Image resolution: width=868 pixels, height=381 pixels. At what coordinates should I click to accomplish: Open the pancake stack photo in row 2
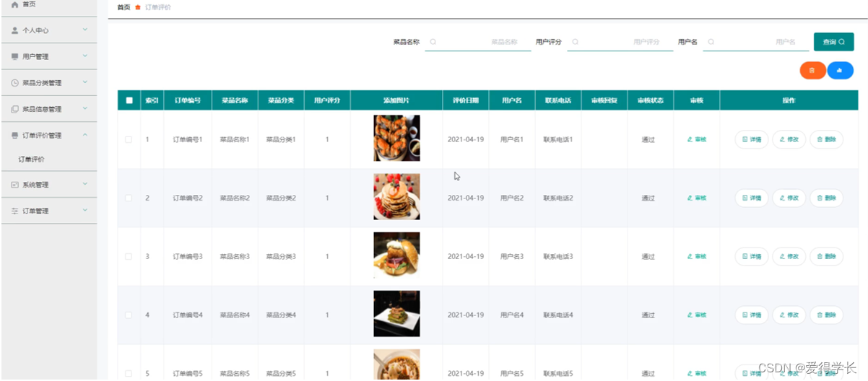396,196
